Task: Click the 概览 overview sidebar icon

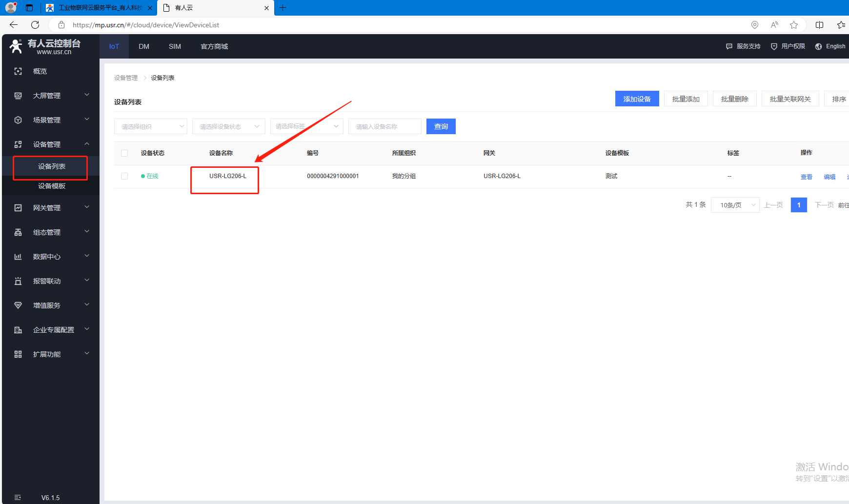Action: point(18,71)
